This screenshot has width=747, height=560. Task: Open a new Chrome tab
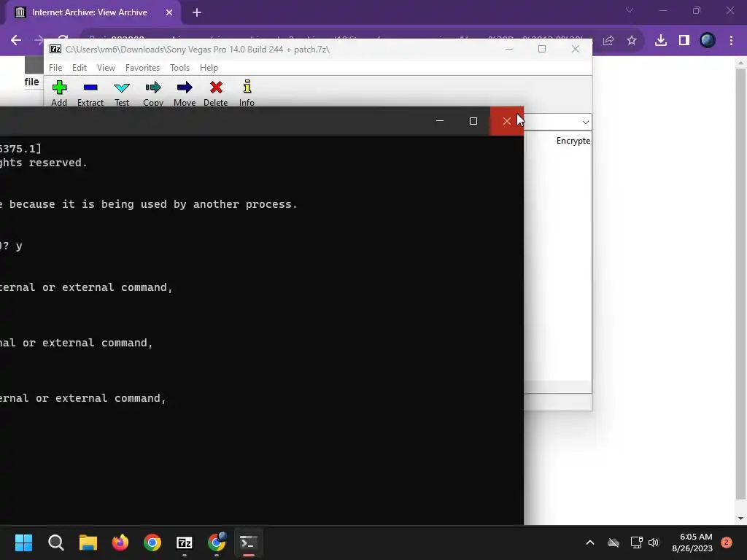click(x=197, y=12)
